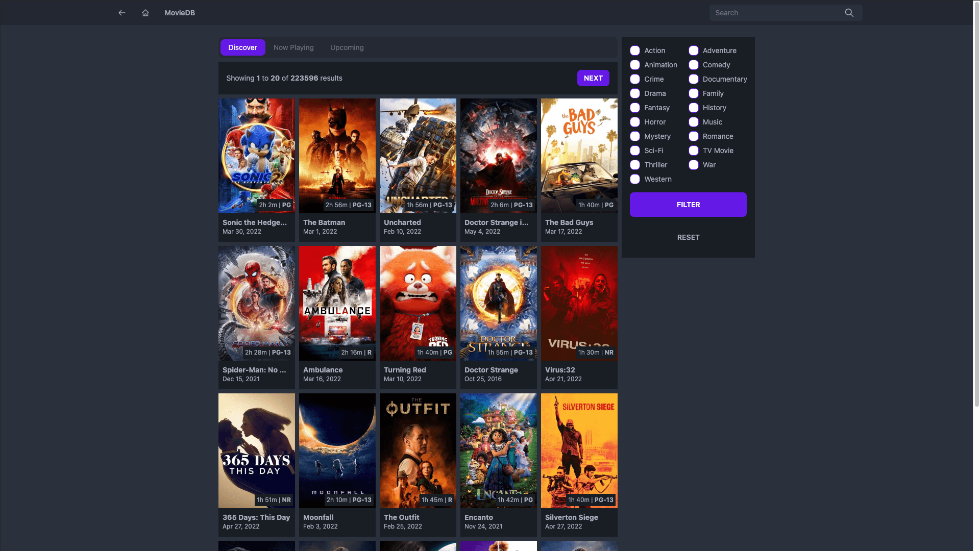Clear genres with the RESET button
The image size is (980, 551).
pos(688,237)
